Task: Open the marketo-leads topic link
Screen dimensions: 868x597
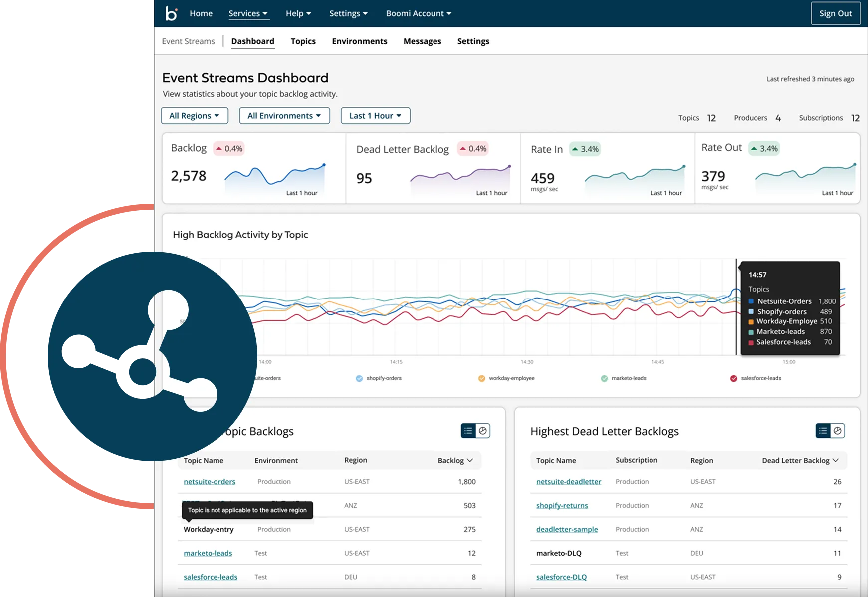Action: (x=208, y=553)
